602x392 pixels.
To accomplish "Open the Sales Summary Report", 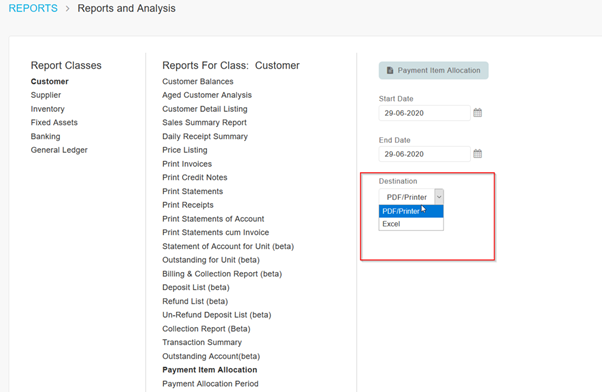I will (204, 122).
